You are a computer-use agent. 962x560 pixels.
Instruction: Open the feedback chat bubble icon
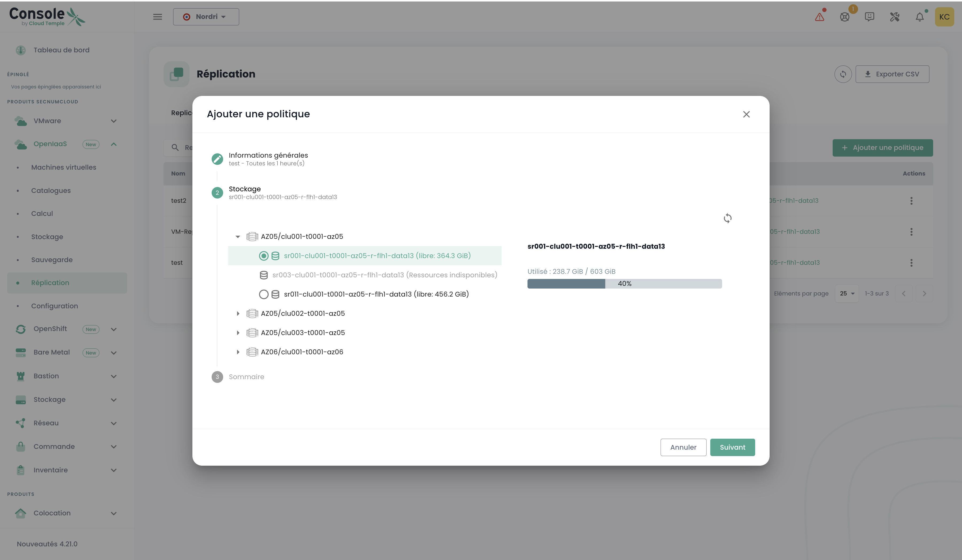click(x=869, y=17)
